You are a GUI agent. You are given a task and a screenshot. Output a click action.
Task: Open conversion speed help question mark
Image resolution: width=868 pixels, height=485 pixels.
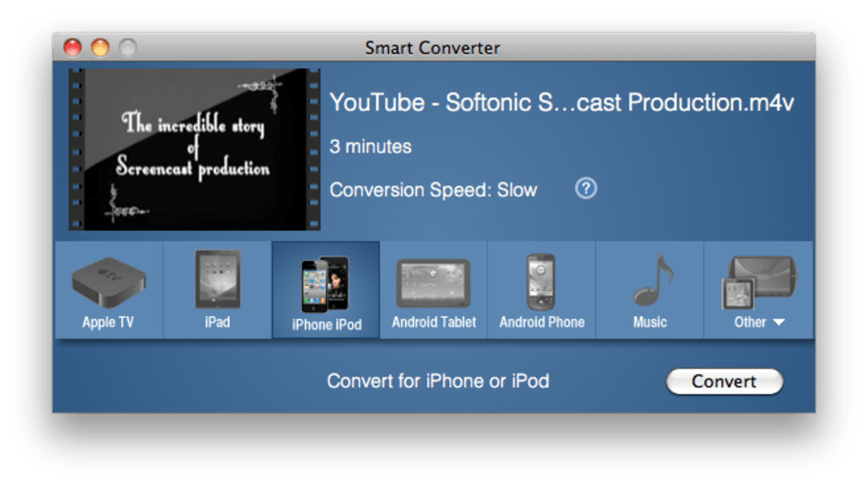[x=585, y=189]
